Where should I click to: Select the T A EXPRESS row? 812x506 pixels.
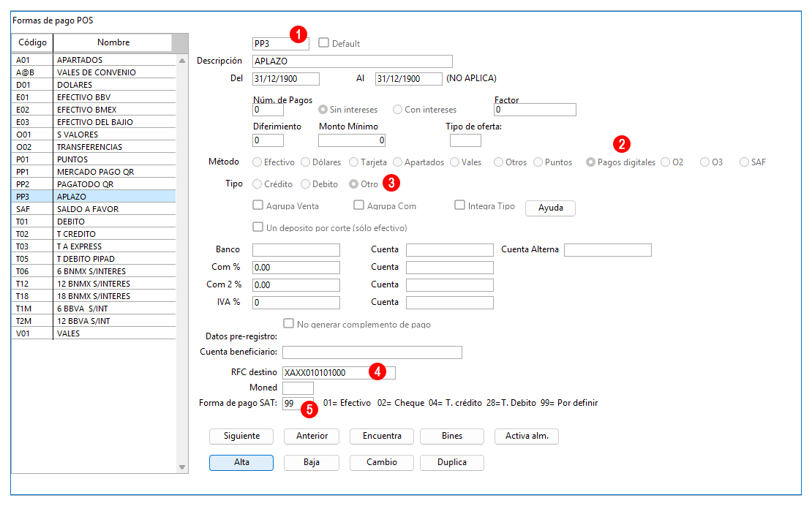94,246
